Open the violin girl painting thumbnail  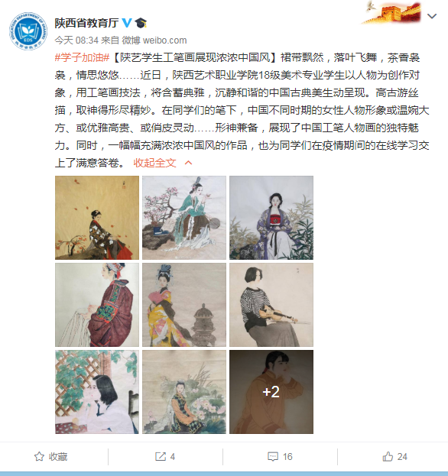pos(271,305)
